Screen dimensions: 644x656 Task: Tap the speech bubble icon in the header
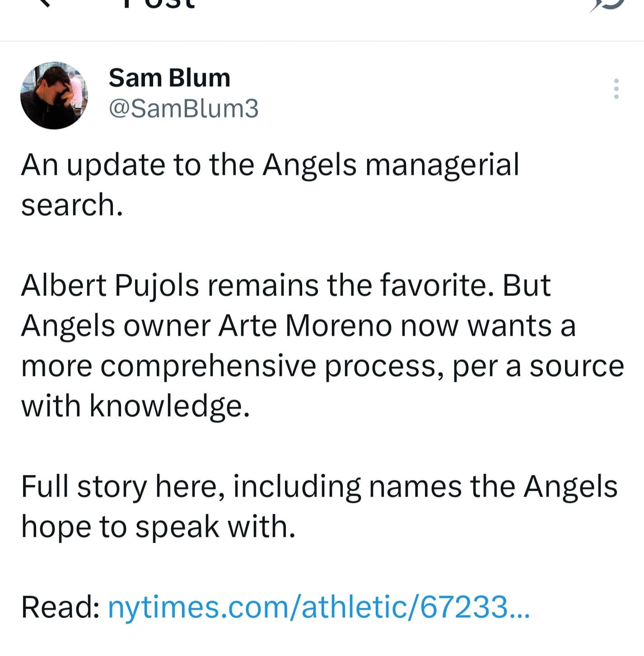tap(607, 5)
